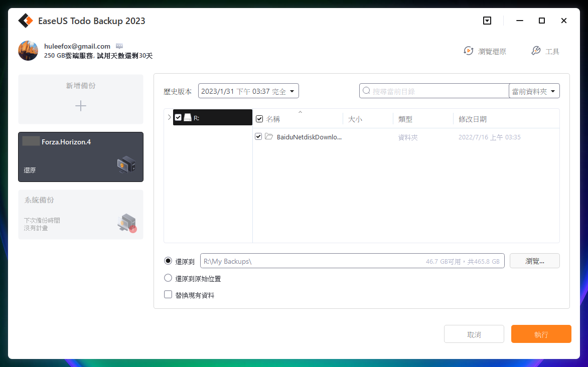Click the Browse (瀏覽...) button
The width and height of the screenshot is (588, 367).
pos(534,261)
